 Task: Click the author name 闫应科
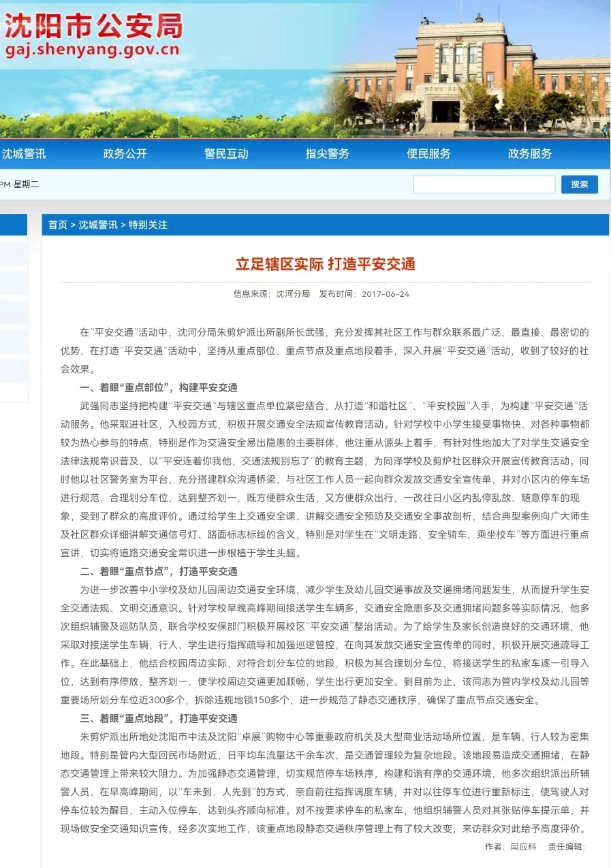click(x=524, y=847)
